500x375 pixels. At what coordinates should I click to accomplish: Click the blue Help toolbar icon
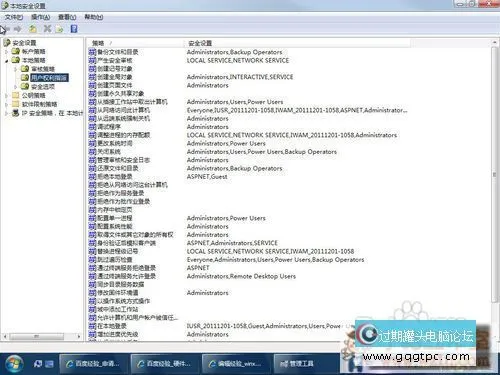74,29
